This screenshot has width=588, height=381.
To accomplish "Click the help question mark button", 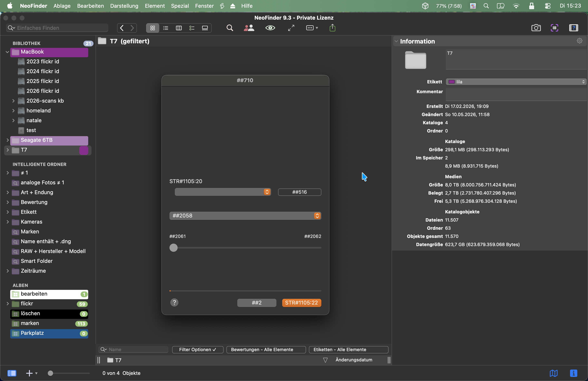I will [174, 303].
